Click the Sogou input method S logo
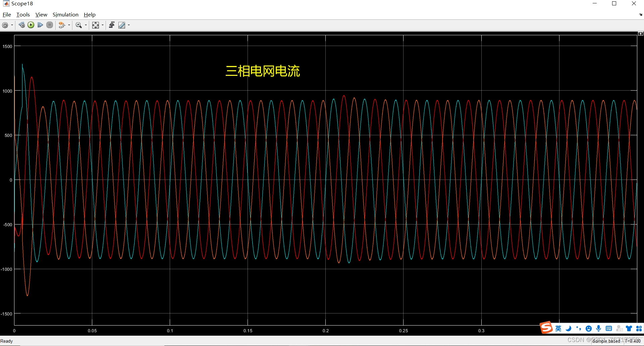Viewport: 644px width, 346px height. (546, 328)
